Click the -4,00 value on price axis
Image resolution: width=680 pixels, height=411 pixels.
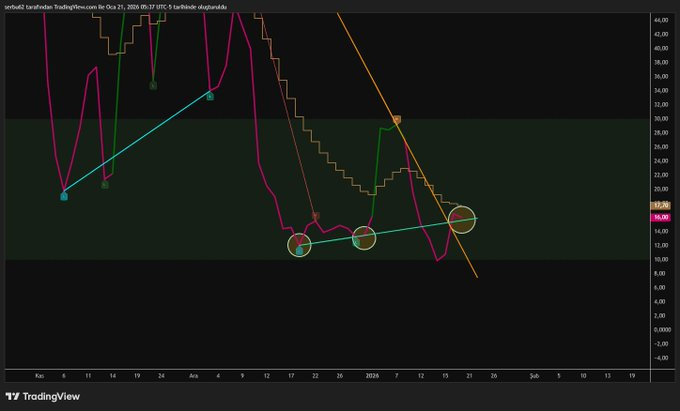tap(661, 358)
